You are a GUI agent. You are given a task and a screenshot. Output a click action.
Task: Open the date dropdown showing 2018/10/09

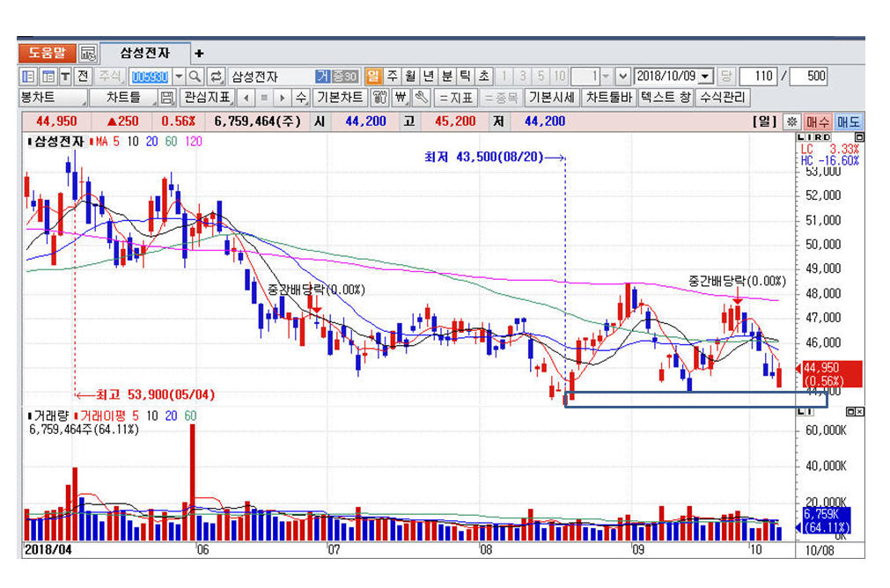coord(706,77)
